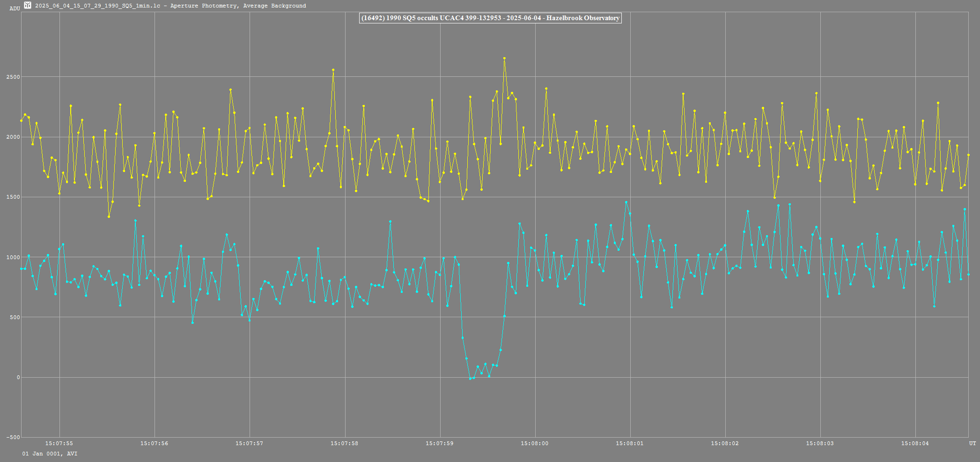Click the "01 Jan 0001, AVI" footer text
The image size is (980, 462).
pos(50,454)
